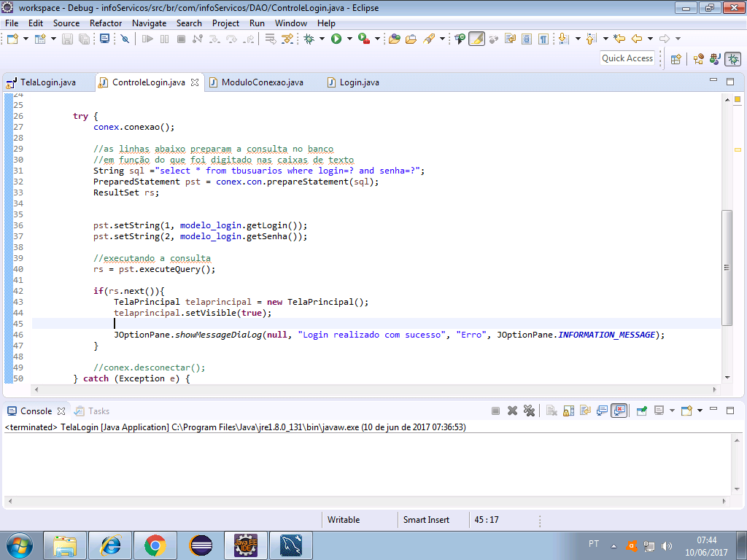The height and width of the screenshot is (560, 747).
Task: Expand the Run button dropdown arrow
Action: pos(349,39)
